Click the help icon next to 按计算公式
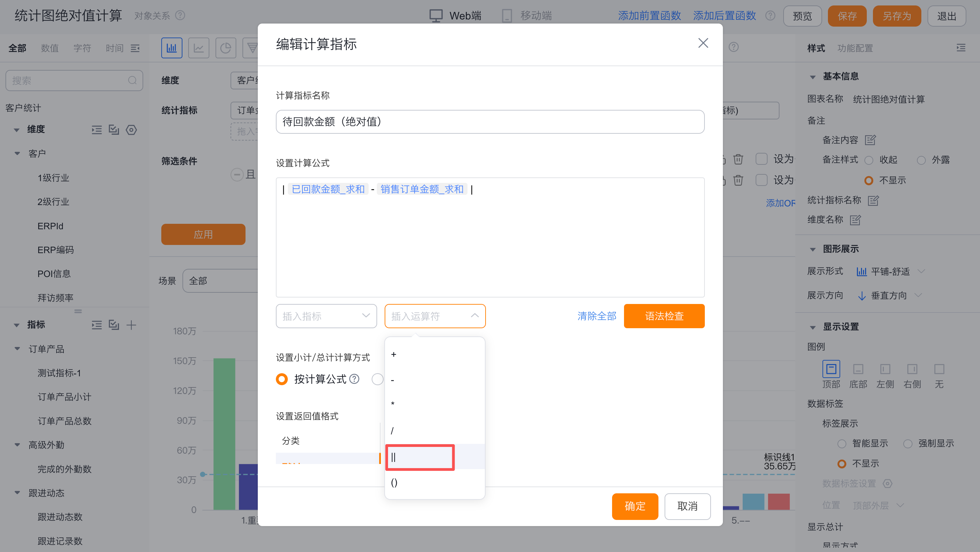This screenshot has width=980, height=552. (354, 379)
